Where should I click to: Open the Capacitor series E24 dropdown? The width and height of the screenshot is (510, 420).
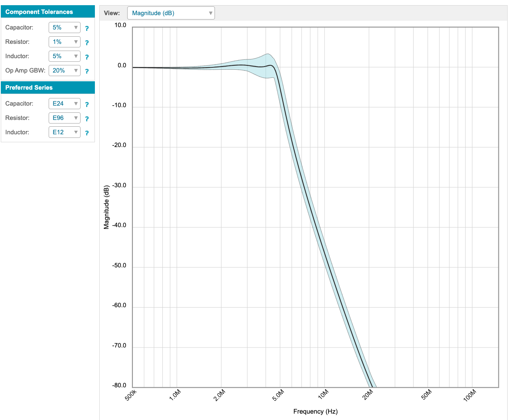65,104
